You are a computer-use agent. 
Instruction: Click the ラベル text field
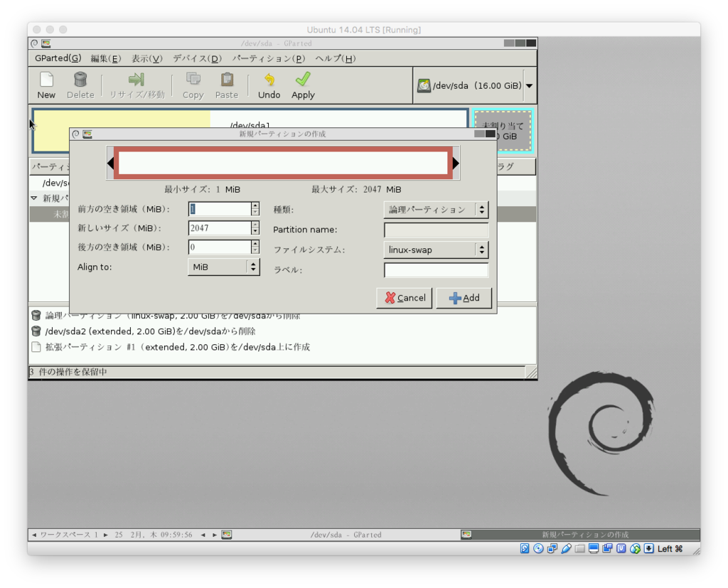pyautogui.click(x=436, y=270)
